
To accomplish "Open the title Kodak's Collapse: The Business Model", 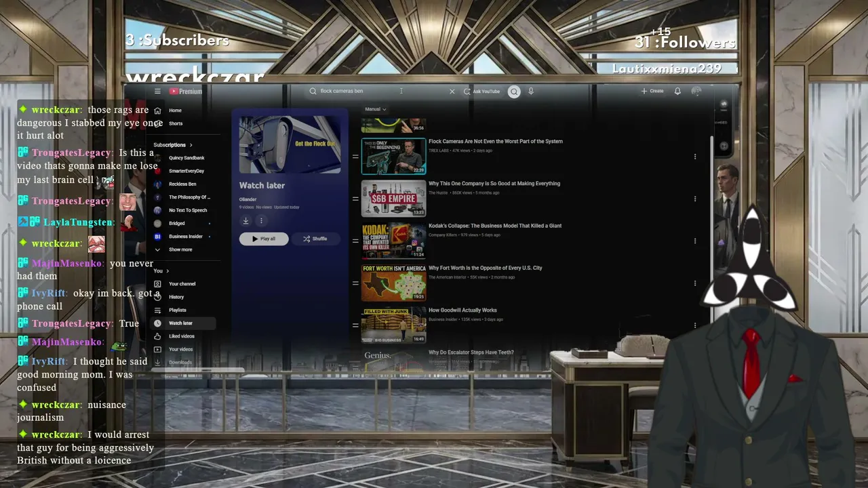I will [x=495, y=226].
